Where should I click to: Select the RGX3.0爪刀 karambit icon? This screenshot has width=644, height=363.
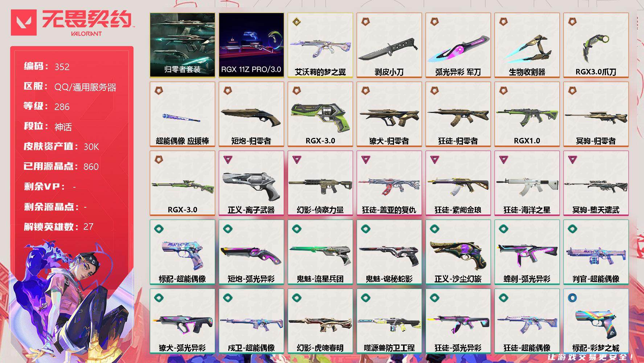(596, 45)
